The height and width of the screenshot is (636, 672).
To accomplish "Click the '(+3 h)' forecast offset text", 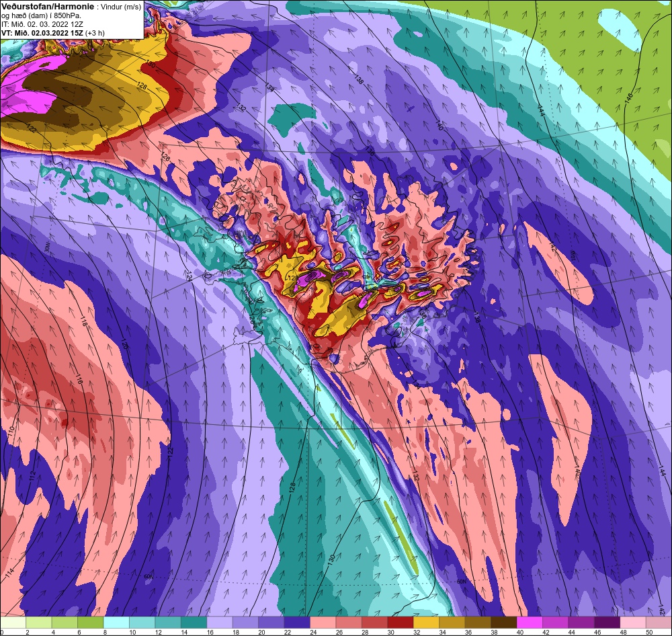I will (x=95, y=33).
